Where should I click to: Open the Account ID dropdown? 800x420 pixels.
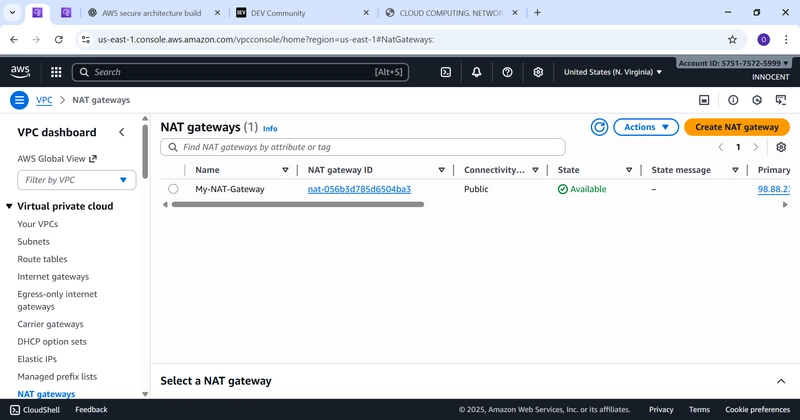tap(734, 63)
